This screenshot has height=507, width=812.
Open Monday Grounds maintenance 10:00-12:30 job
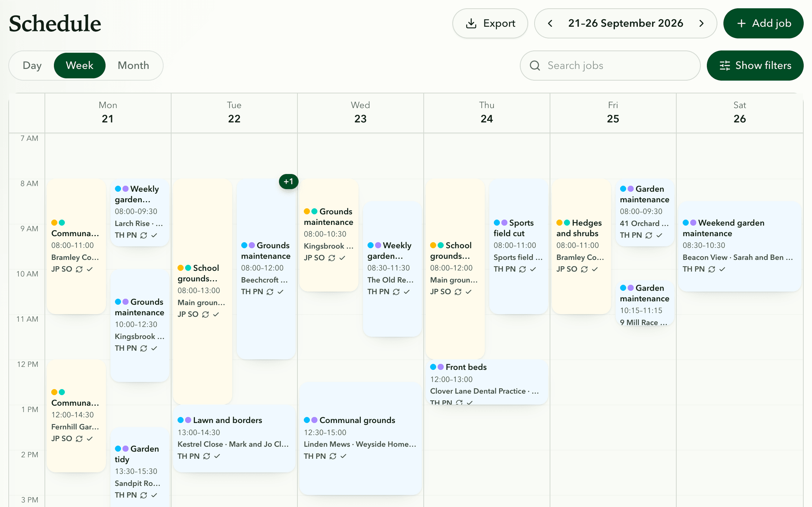pos(139,325)
